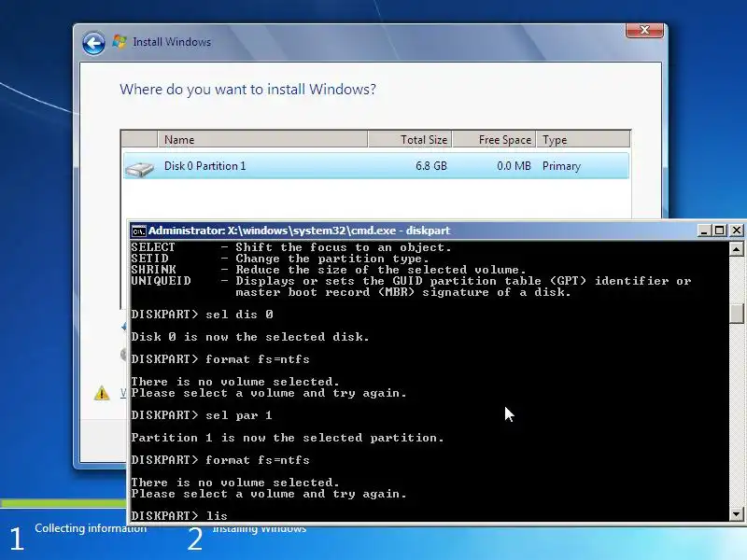Click the SHRINK command help line
This screenshot has width=747, height=560.
pyautogui.click(x=329, y=270)
